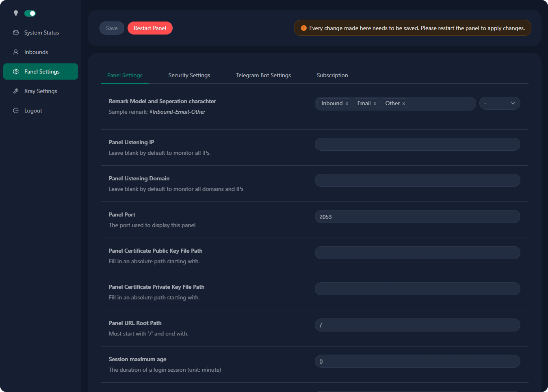Click the Logout icon in sidebar

pos(16,110)
